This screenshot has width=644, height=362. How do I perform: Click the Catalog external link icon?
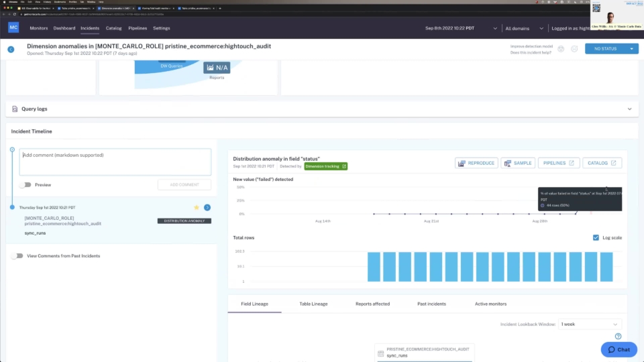coord(613,163)
